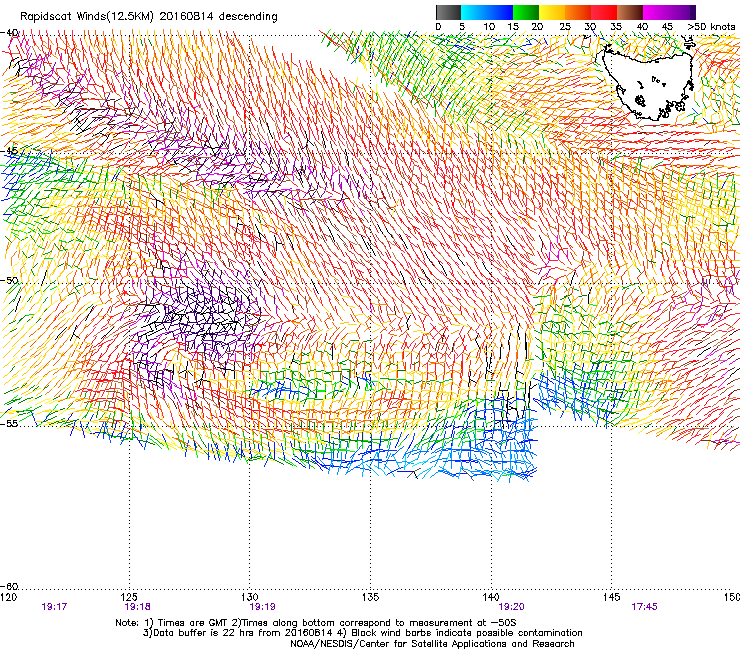
Task: Click the '130' longitude label
Action: pos(250,597)
